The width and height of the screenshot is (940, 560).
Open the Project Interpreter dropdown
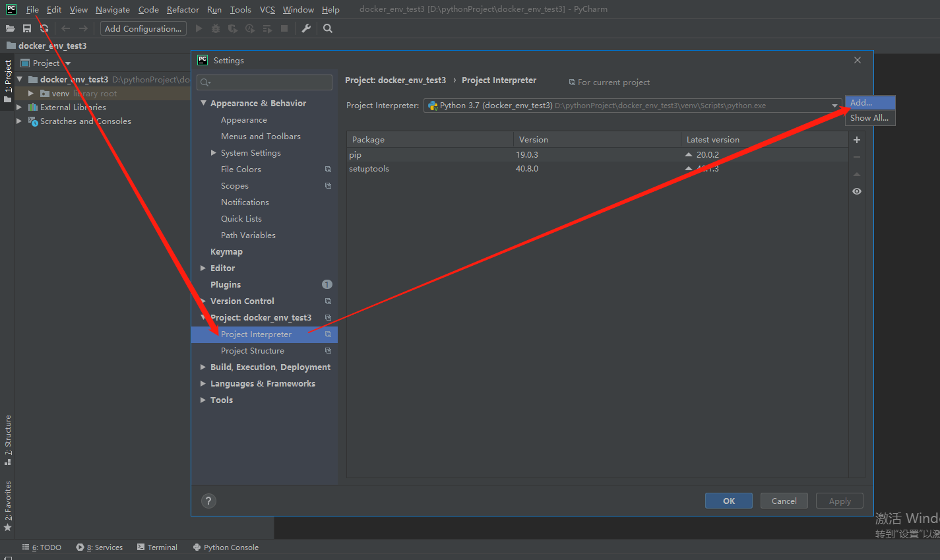(x=835, y=105)
